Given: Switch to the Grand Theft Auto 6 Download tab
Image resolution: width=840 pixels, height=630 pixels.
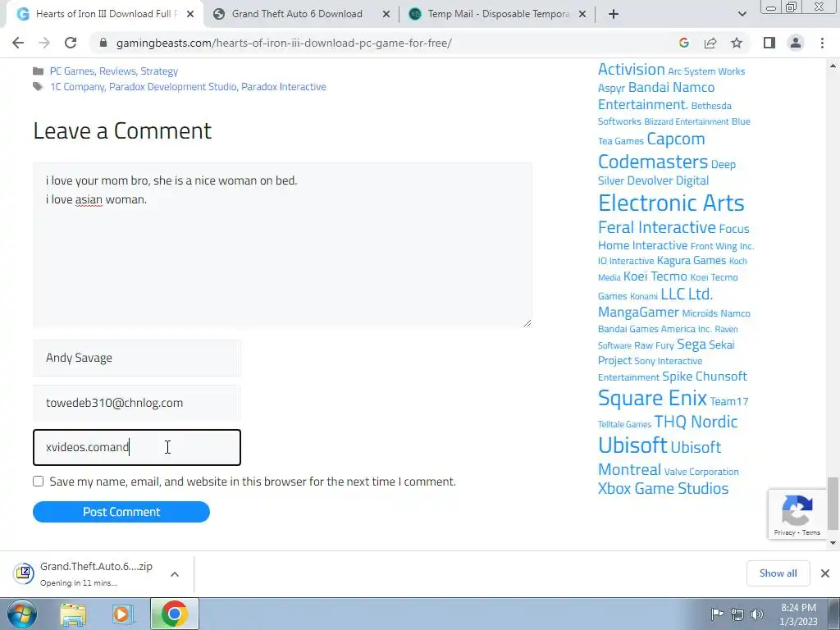Looking at the screenshot, I should point(297,14).
